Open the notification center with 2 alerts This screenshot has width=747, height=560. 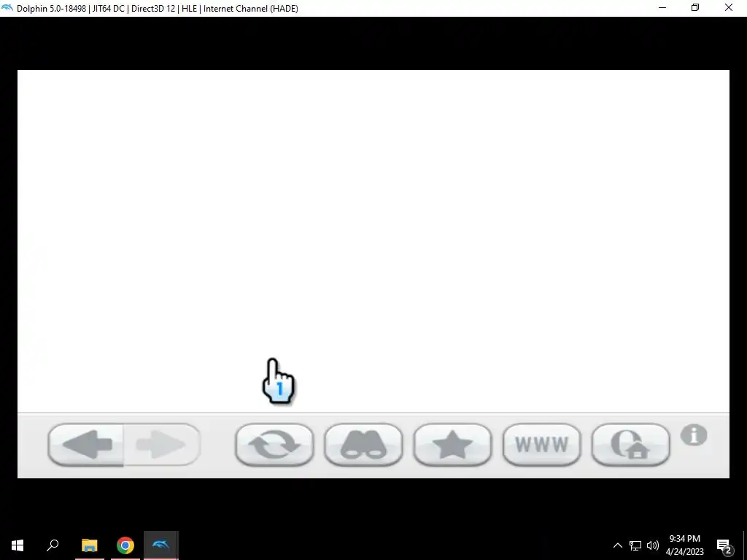[724, 545]
